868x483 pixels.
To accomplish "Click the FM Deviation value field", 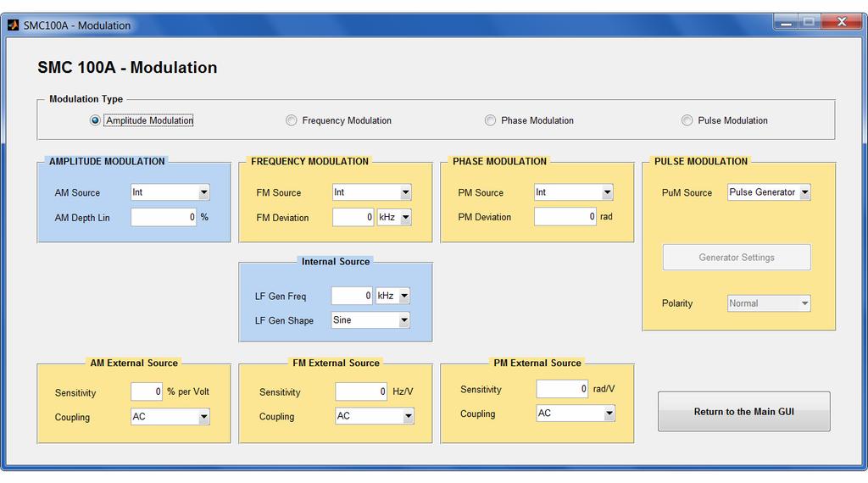I will 353,218.
